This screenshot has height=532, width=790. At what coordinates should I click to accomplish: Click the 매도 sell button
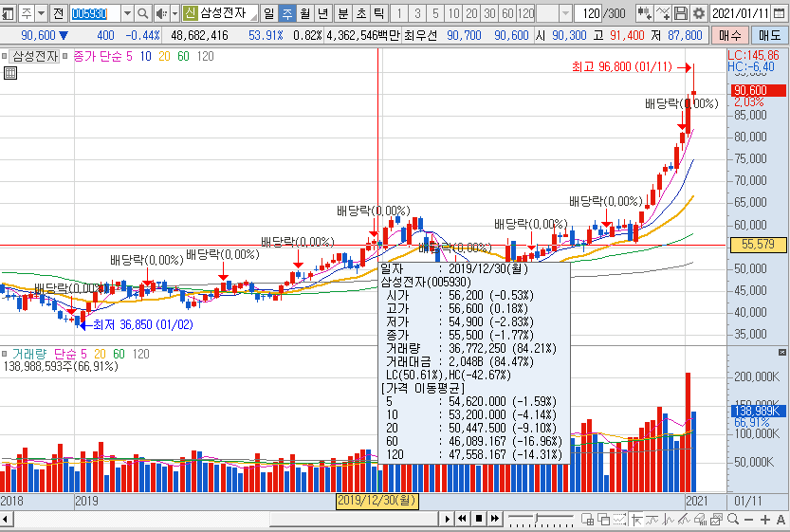[x=769, y=35]
